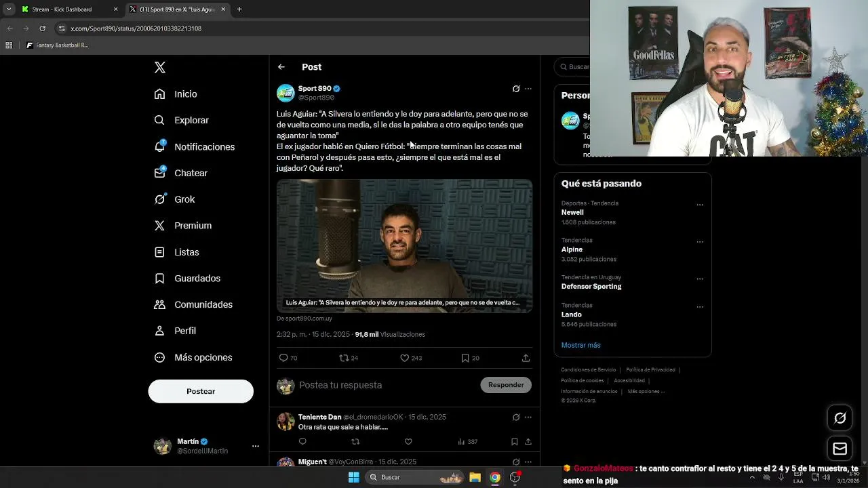The height and width of the screenshot is (488, 868).
Task: Open Grok from sidebar
Action: point(174,199)
